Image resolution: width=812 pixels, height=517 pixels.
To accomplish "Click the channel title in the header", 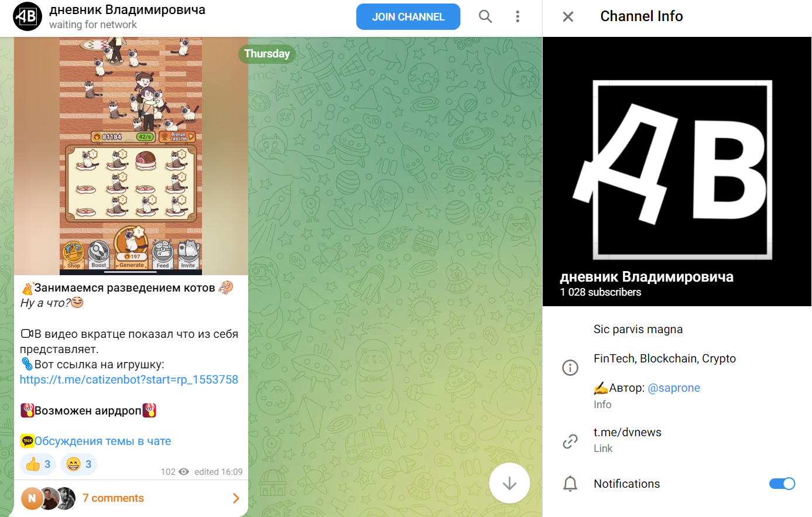I will [127, 10].
